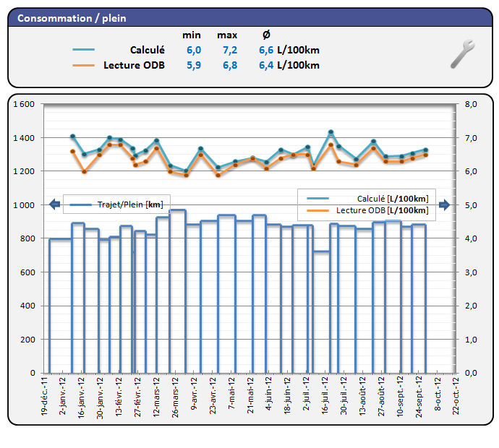Click the Lecture ODB min value 5,9
This screenshot has width=499, height=448.
pyautogui.click(x=194, y=66)
